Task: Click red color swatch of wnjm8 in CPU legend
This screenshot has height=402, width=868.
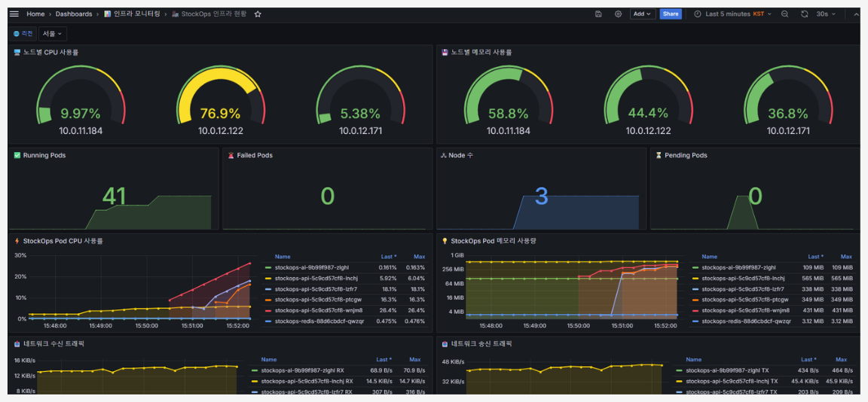Action: point(267,310)
